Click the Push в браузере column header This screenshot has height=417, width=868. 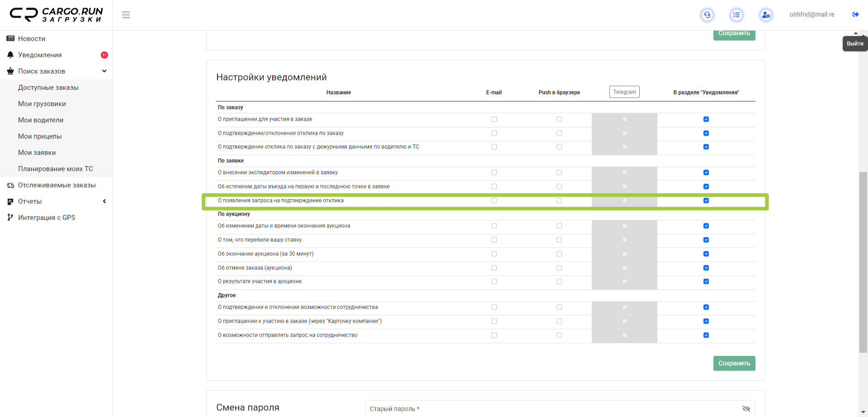coord(559,92)
